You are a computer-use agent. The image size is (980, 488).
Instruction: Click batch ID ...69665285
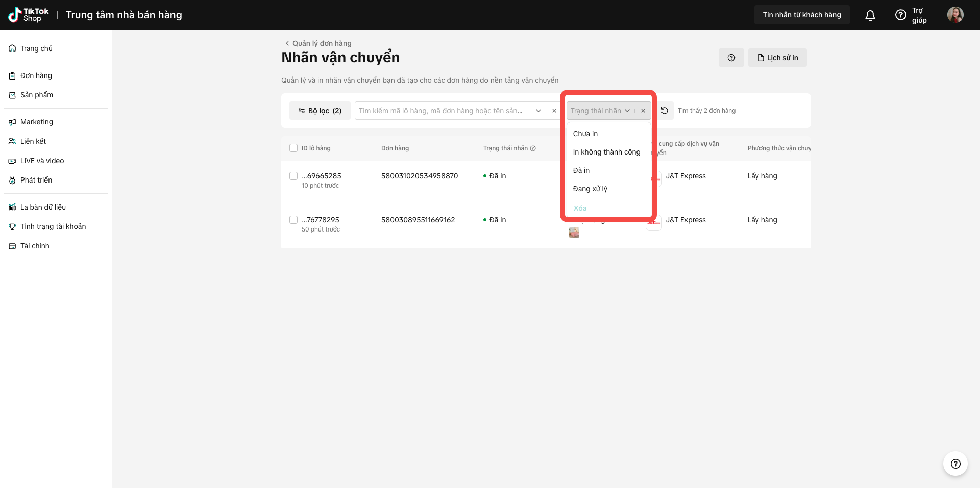point(322,176)
